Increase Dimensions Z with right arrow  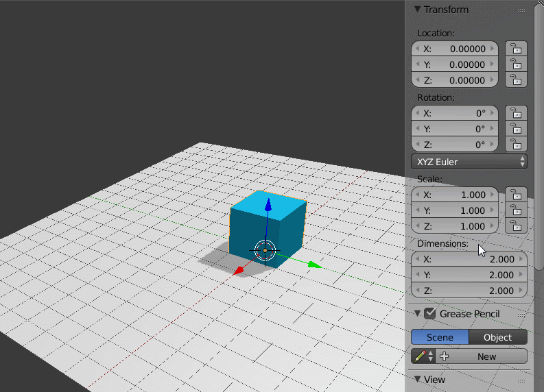pyautogui.click(x=521, y=290)
